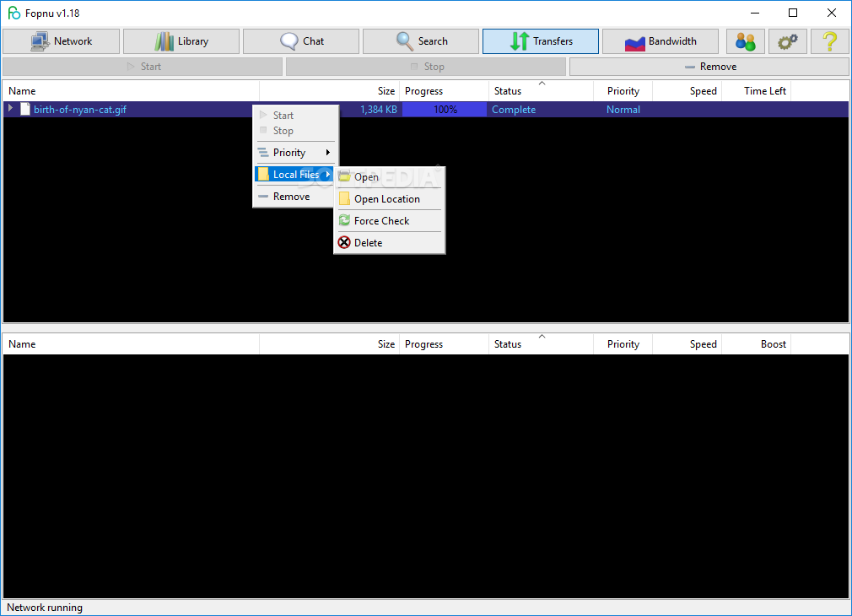Click the Normal priority cell
852x616 pixels.
pos(623,110)
